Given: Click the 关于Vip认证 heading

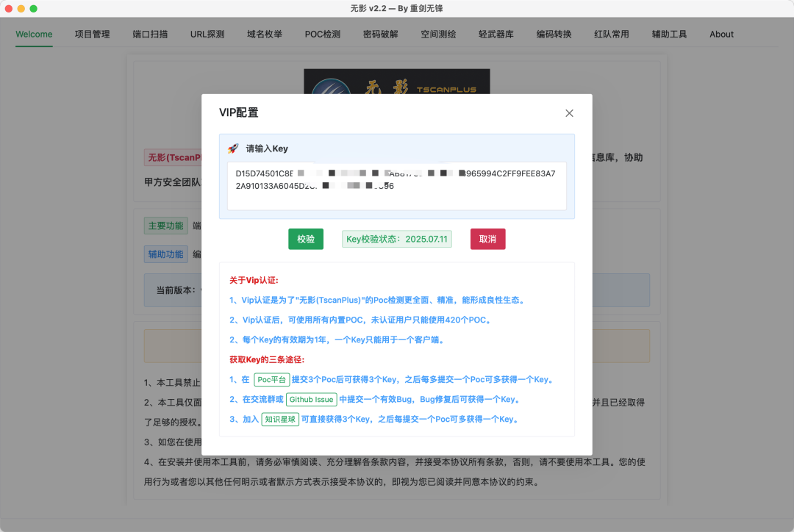Looking at the screenshot, I should click(254, 280).
